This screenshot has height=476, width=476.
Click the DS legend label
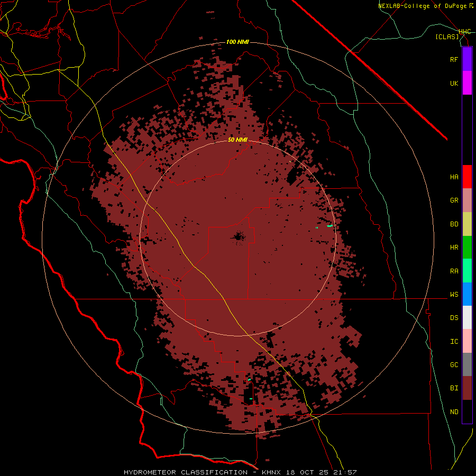(x=454, y=318)
